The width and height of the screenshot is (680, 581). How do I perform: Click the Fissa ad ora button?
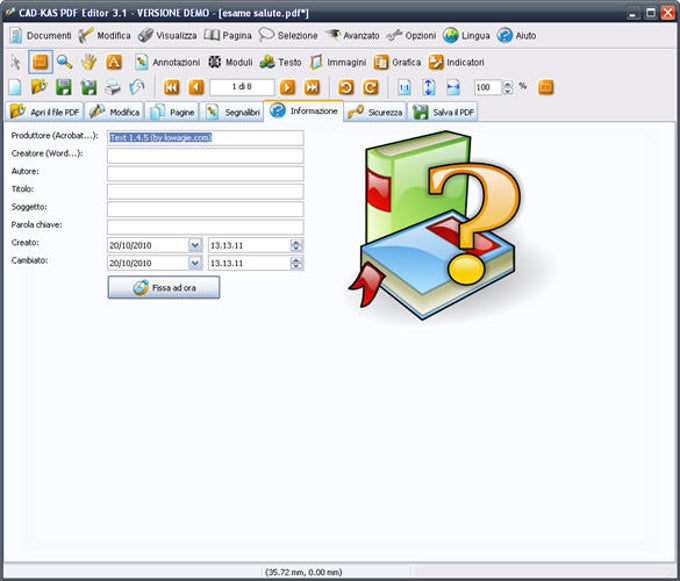164,287
